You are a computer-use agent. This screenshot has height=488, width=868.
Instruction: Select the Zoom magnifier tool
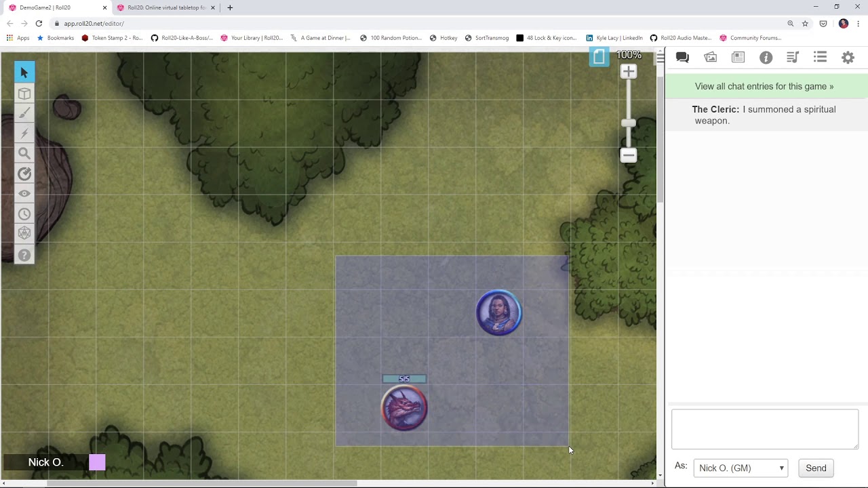(24, 154)
